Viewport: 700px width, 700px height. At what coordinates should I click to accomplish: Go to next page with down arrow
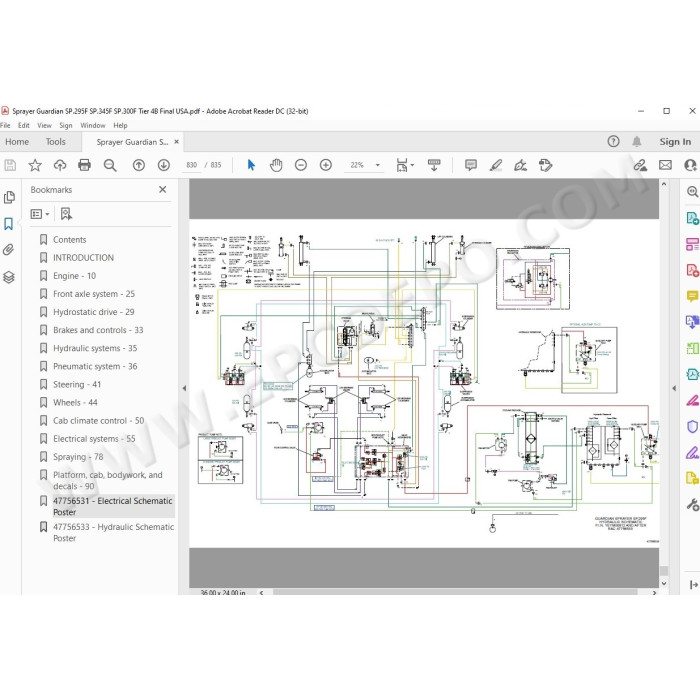164,165
